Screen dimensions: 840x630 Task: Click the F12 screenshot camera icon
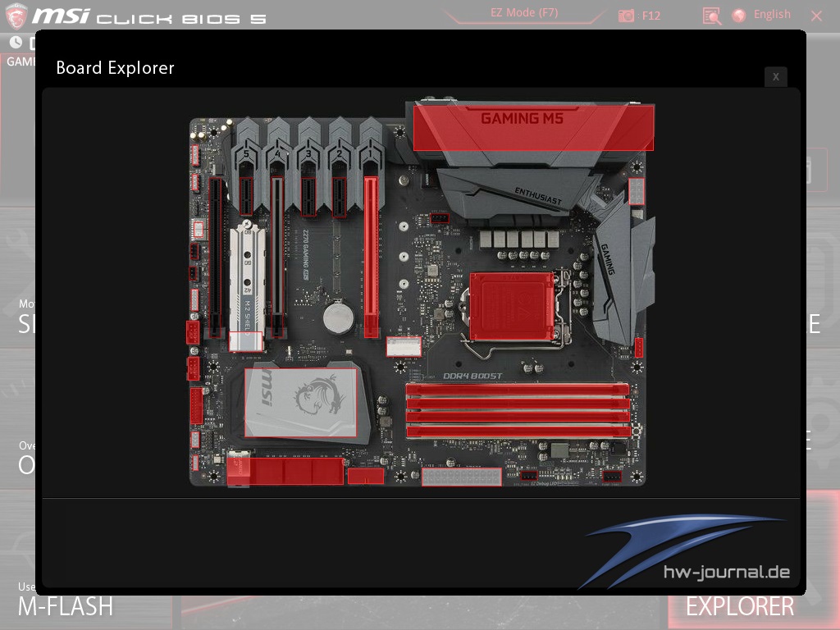coord(626,16)
